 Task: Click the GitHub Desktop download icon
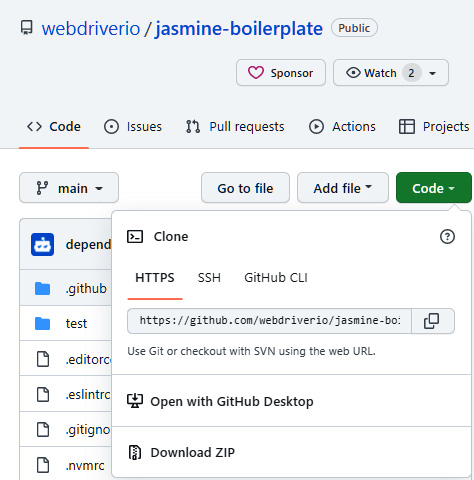[x=135, y=401]
